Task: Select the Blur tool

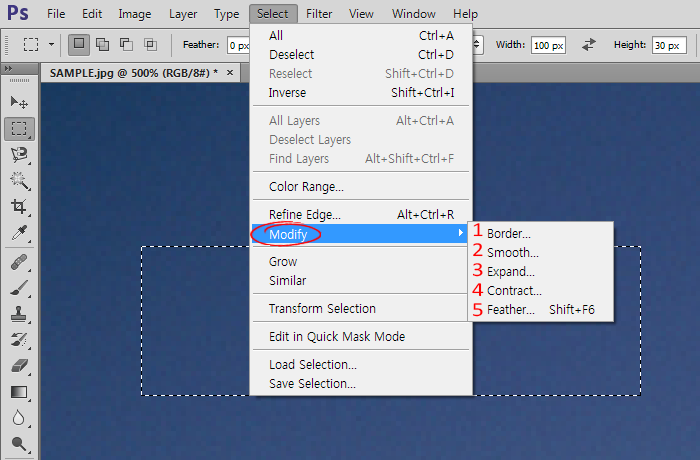Action: pos(19,418)
